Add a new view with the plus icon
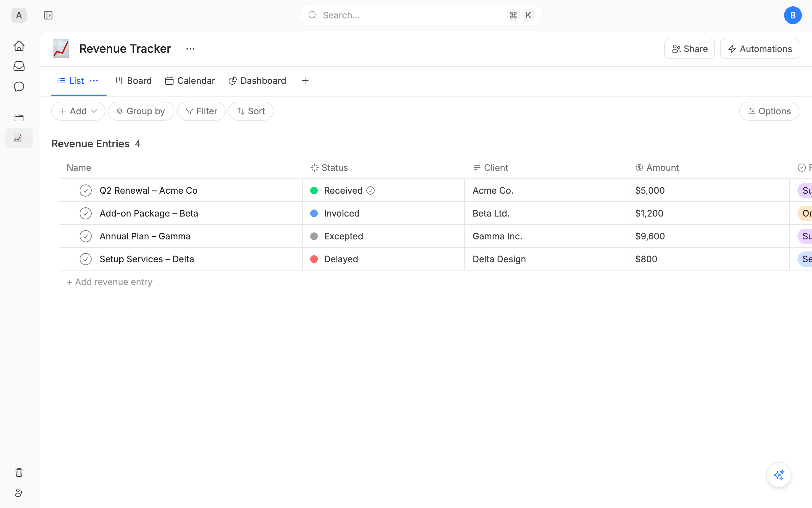This screenshot has height=508, width=812. [x=305, y=81]
